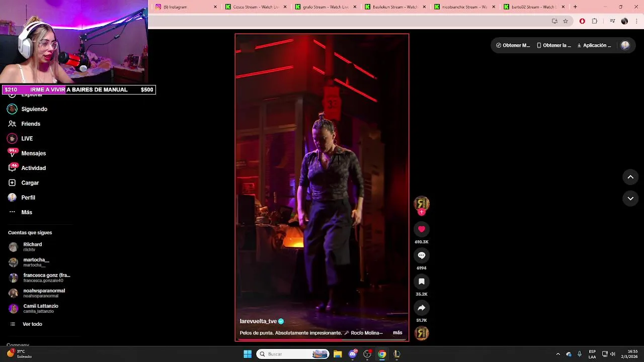Open noahwsparanormal followed account
Viewport: 644px width, 362px height.
pyautogui.click(x=37, y=293)
